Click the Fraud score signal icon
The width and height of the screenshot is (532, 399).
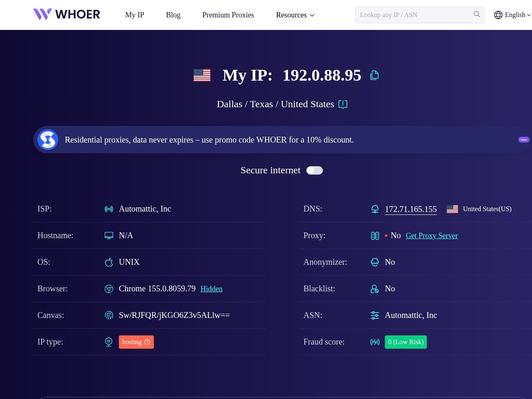pos(375,342)
